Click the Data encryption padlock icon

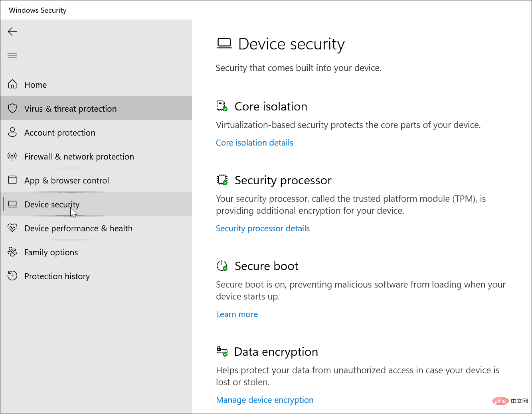click(222, 351)
